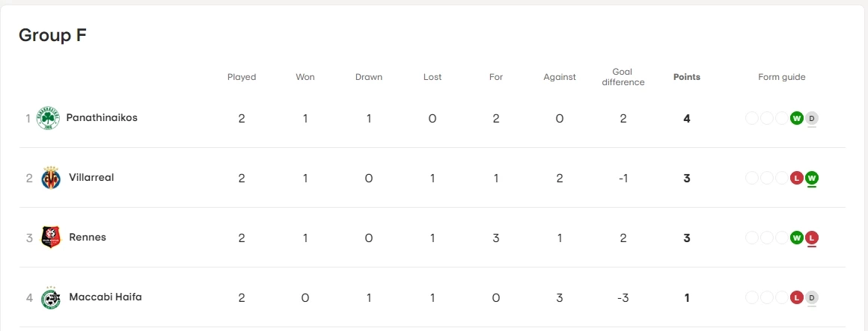Image resolution: width=868 pixels, height=331 pixels.
Task: Click Villarreal's green W form badge
Action: (x=812, y=178)
